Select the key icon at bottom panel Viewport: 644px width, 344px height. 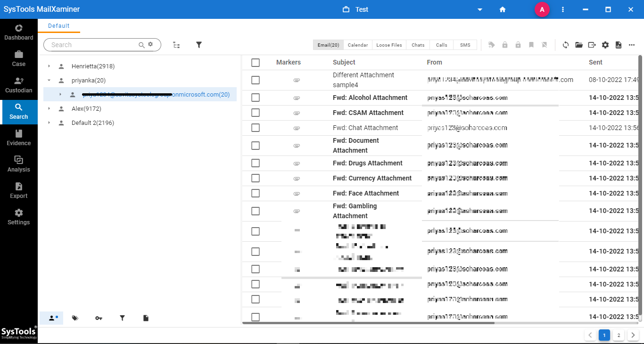click(99, 318)
